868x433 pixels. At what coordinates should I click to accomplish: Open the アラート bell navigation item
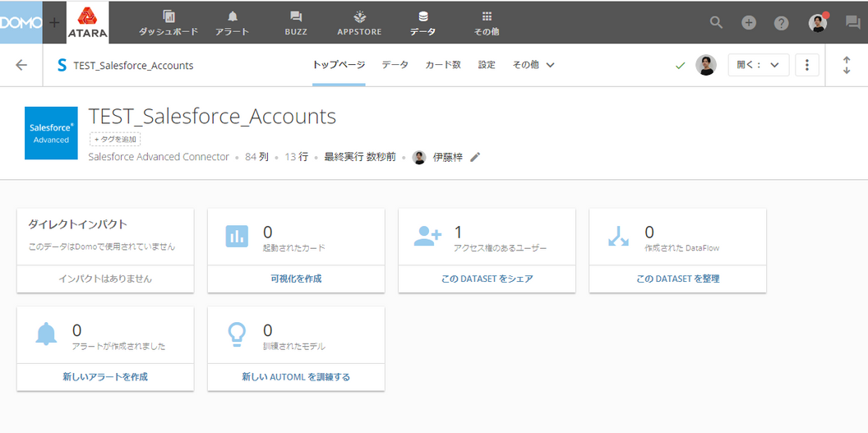coord(233,23)
